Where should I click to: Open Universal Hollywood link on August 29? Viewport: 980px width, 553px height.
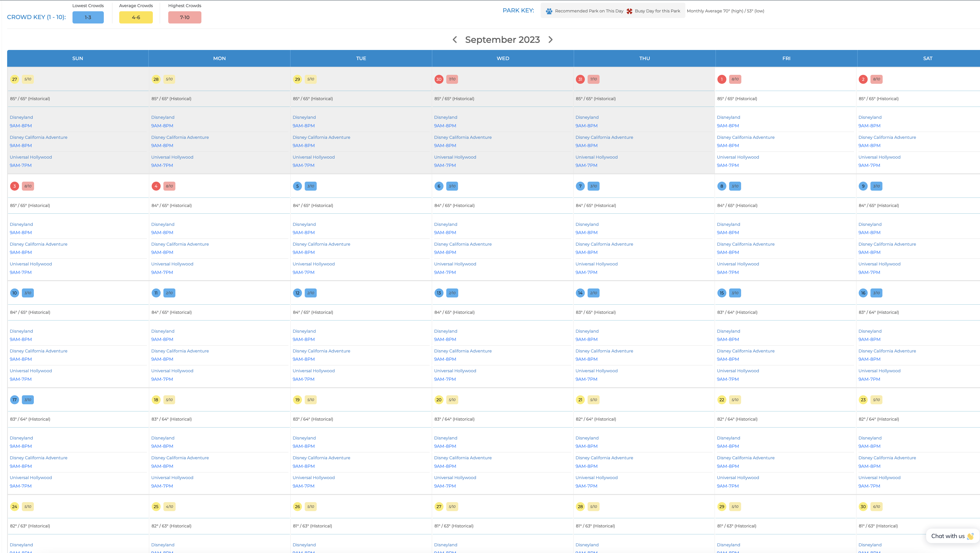(313, 157)
